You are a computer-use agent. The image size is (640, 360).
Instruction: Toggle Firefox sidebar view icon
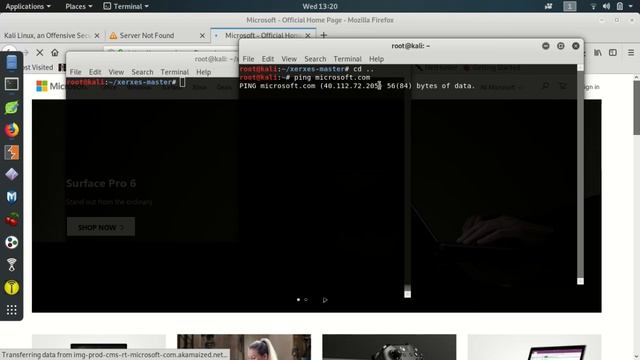pos(613,53)
